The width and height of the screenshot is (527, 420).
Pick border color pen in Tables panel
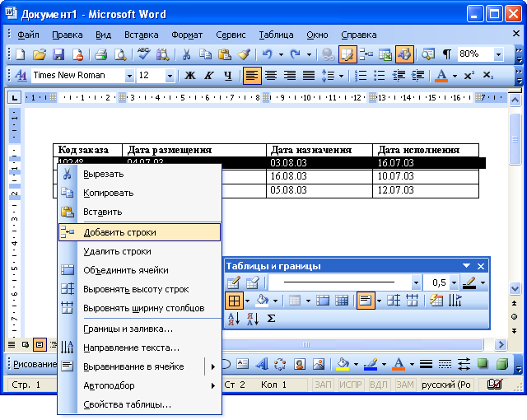click(469, 283)
